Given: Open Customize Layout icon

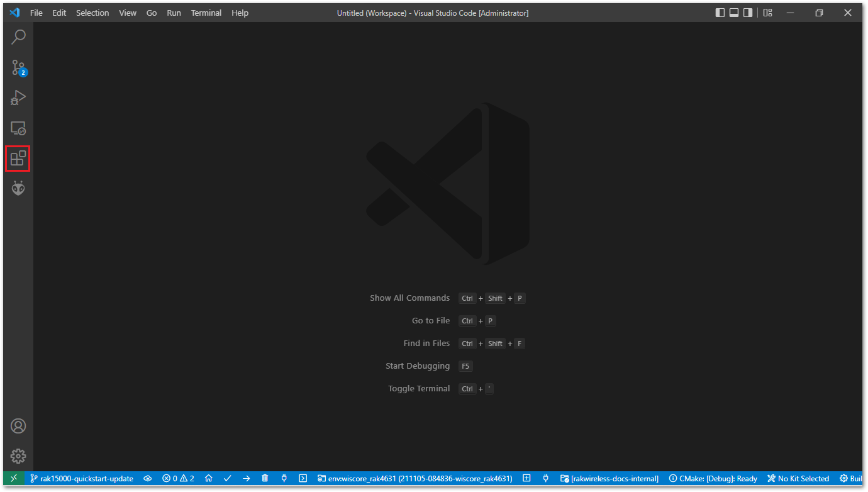Looking at the screenshot, I should (767, 13).
